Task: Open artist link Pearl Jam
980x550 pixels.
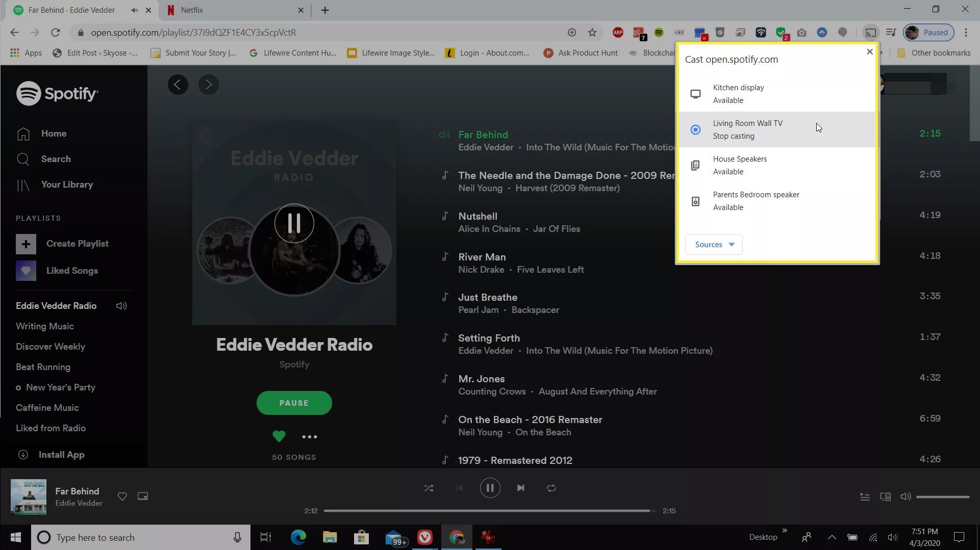Action: tap(479, 310)
